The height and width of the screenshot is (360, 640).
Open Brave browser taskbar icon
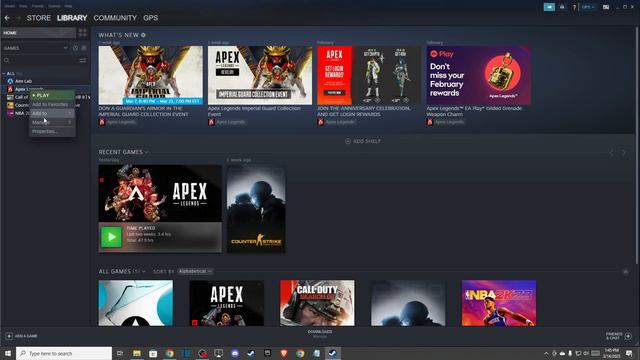tap(284, 353)
